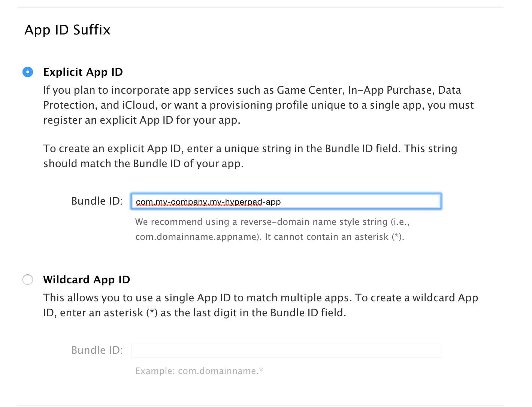The image size is (532, 407).
Task: Click the "Explicit App ID" bold label
Action: point(83,72)
